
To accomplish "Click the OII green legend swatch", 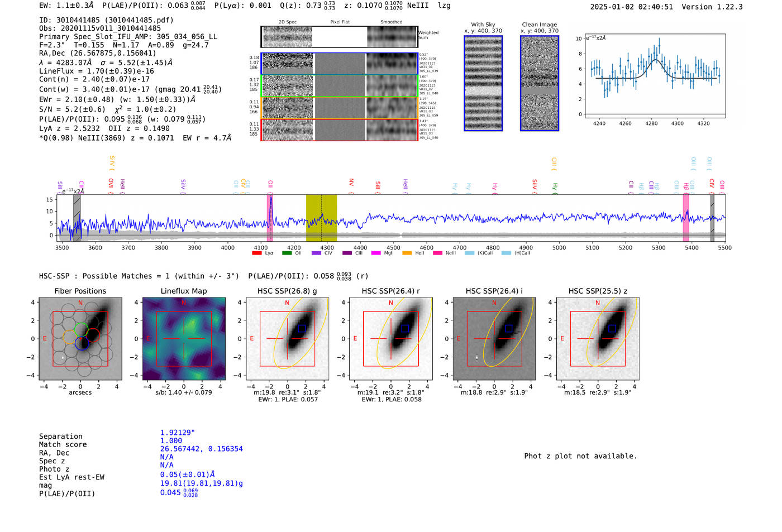I will [x=287, y=253].
